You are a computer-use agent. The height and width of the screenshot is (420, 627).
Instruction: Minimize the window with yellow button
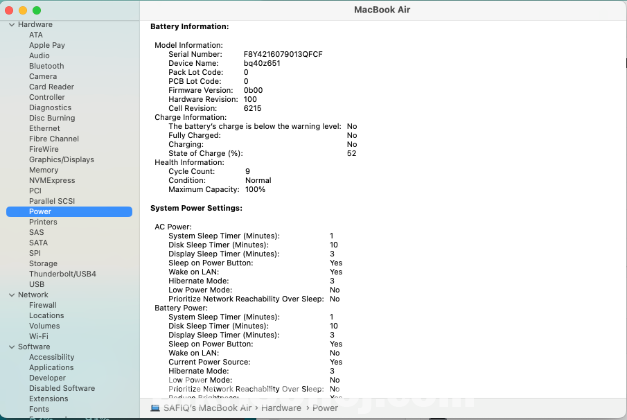click(x=23, y=10)
